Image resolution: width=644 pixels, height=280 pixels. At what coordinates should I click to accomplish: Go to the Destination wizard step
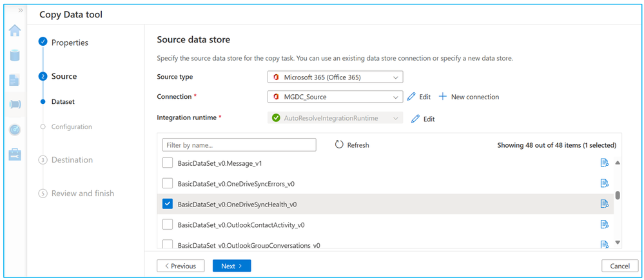click(x=72, y=160)
